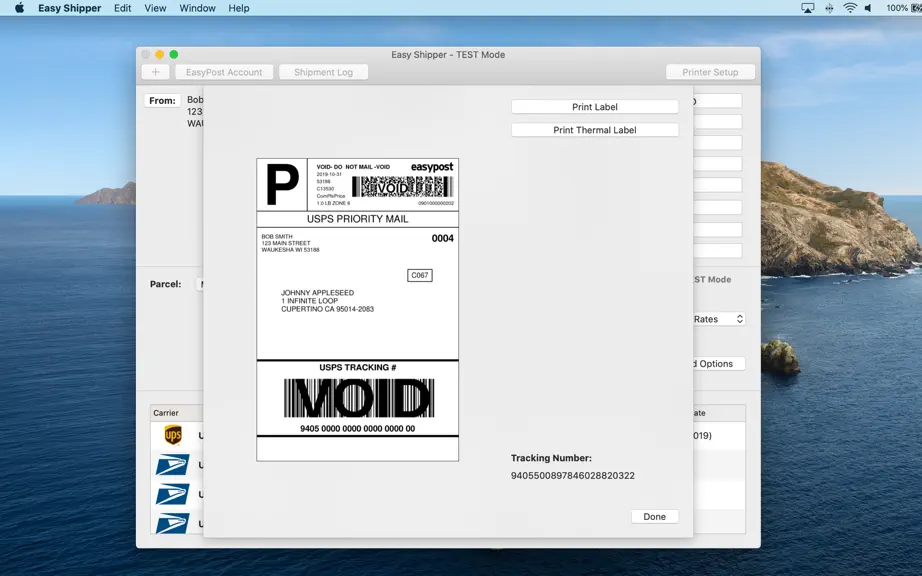The image size is (922, 576).
Task: Open the Edit menu
Action: 122,8
